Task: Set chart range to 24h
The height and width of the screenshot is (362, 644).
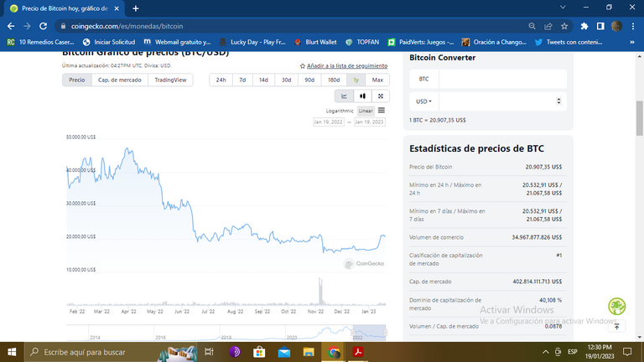Action: pyautogui.click(x=221, y=80)
